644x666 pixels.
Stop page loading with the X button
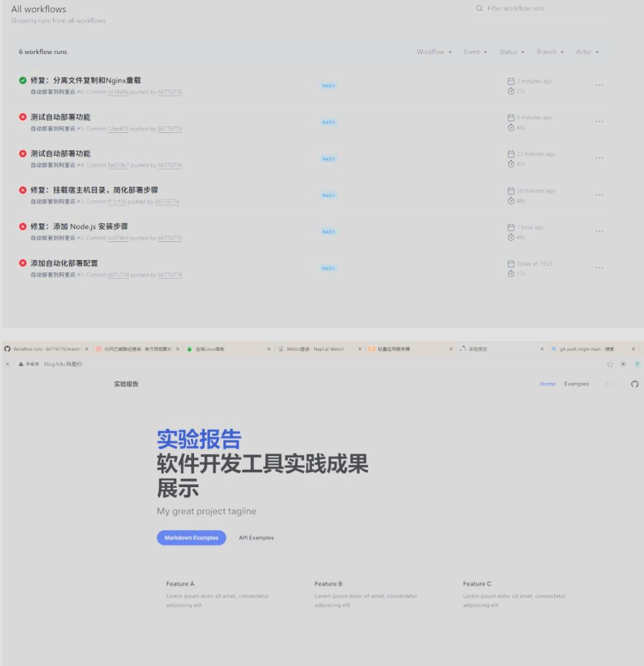click(7, 364)
